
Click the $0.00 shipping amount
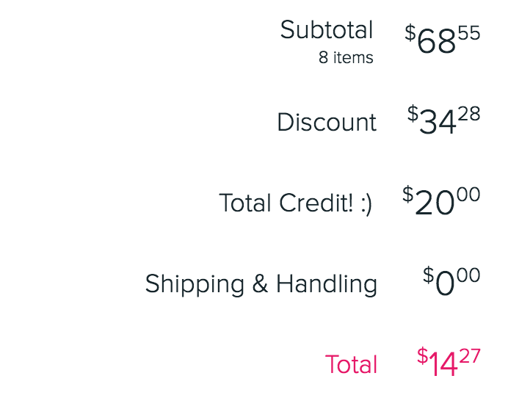[x=451, y=281]
